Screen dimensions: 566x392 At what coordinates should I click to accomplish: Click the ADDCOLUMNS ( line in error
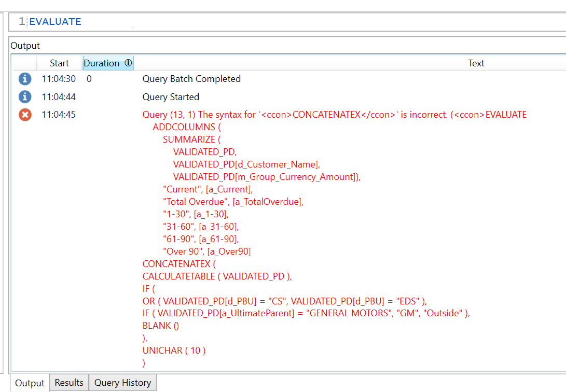click(x=187, y=127)
